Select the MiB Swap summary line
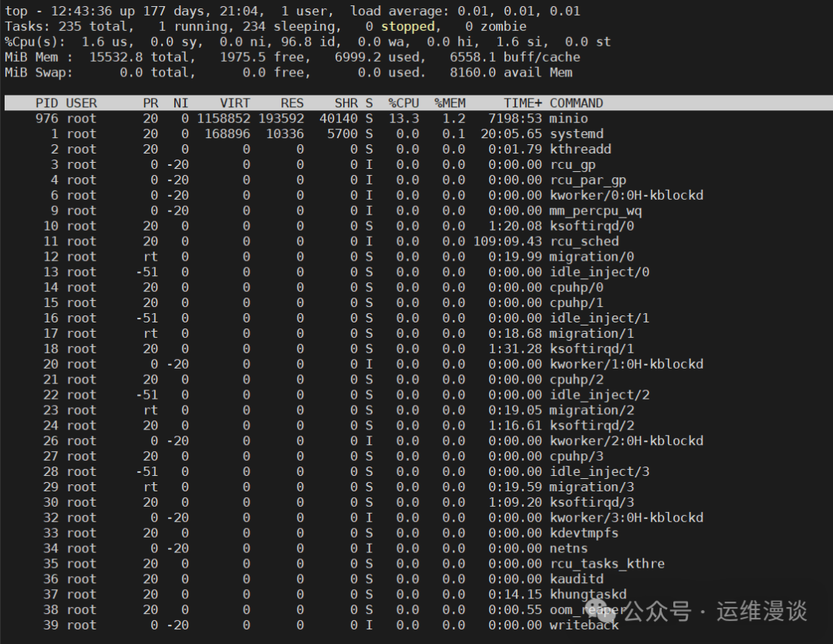This screenshot has width=833, height=644. (231, 72)
